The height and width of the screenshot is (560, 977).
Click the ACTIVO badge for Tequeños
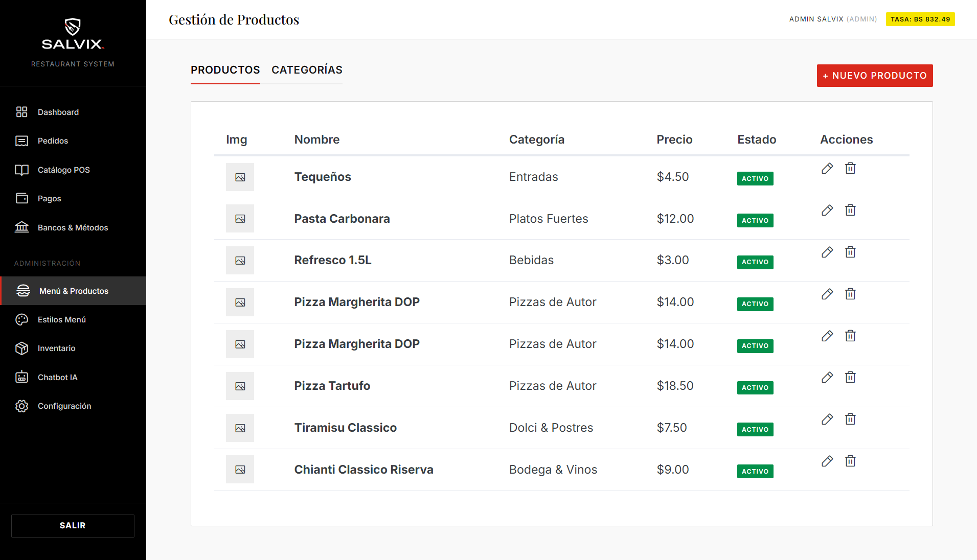coord(755,178)
